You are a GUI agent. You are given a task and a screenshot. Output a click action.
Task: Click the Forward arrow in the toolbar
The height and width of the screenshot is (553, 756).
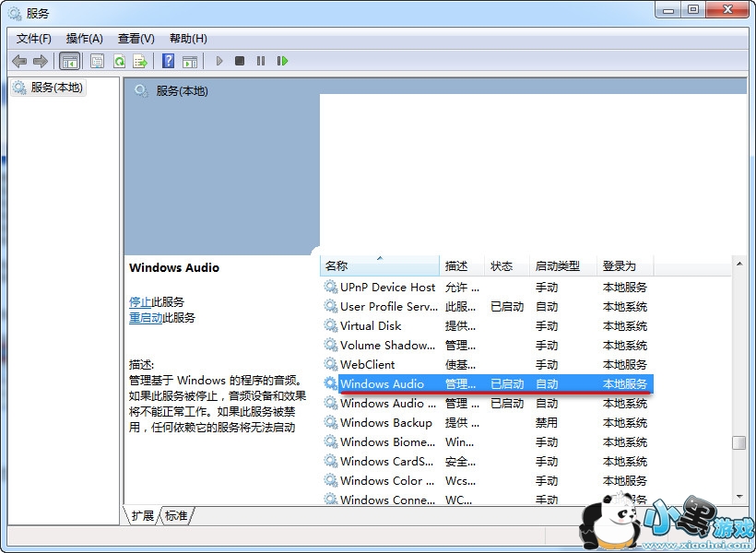41,61
